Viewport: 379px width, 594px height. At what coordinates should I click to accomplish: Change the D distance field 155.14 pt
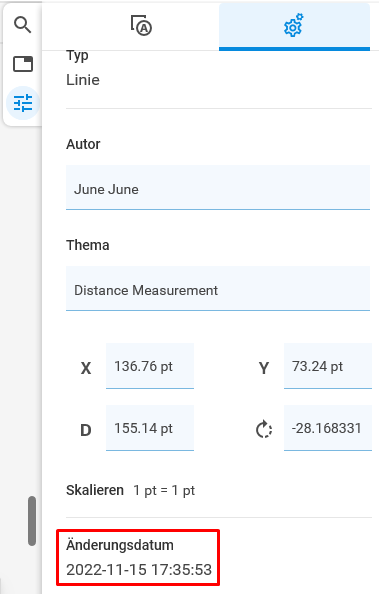[150, 428]
